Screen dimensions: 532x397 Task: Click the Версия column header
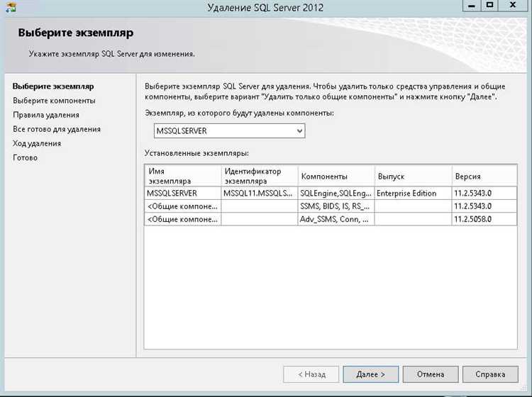coord(484,176)
